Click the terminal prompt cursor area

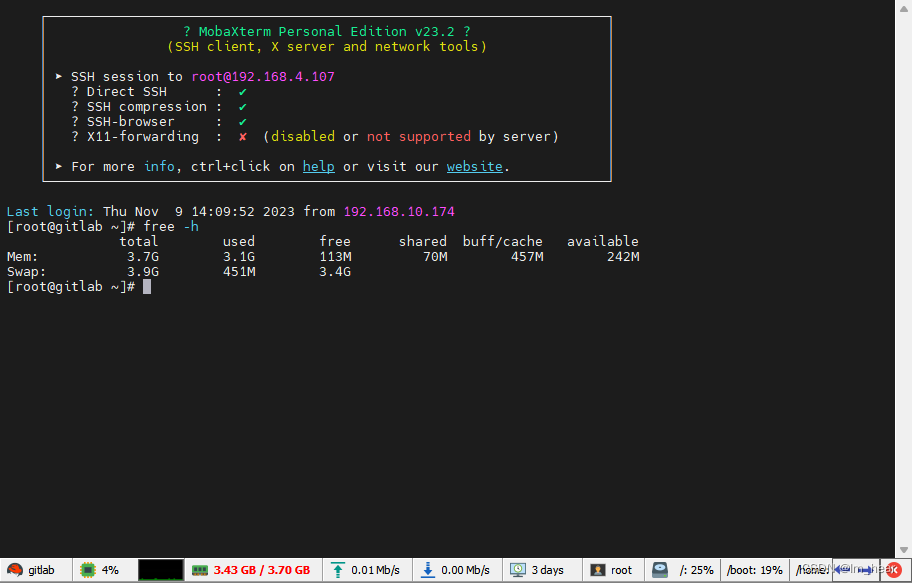coord(146,286)
